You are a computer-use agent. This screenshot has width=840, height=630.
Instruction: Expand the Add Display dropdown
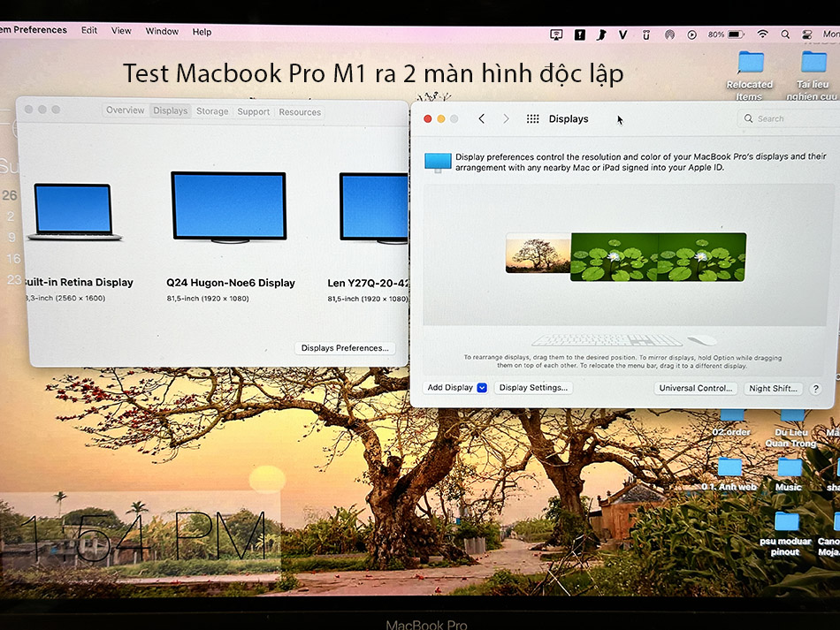point(482,388)
